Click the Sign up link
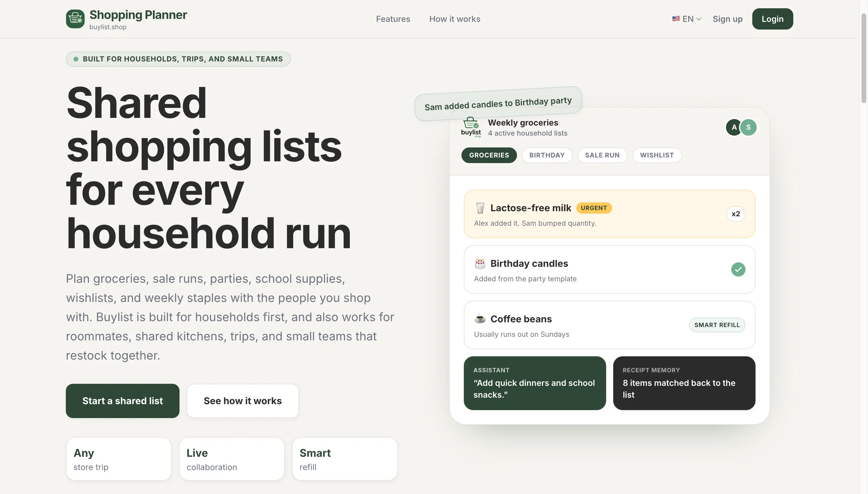This screenshot has width=868, height=494. tap(727, 19)
